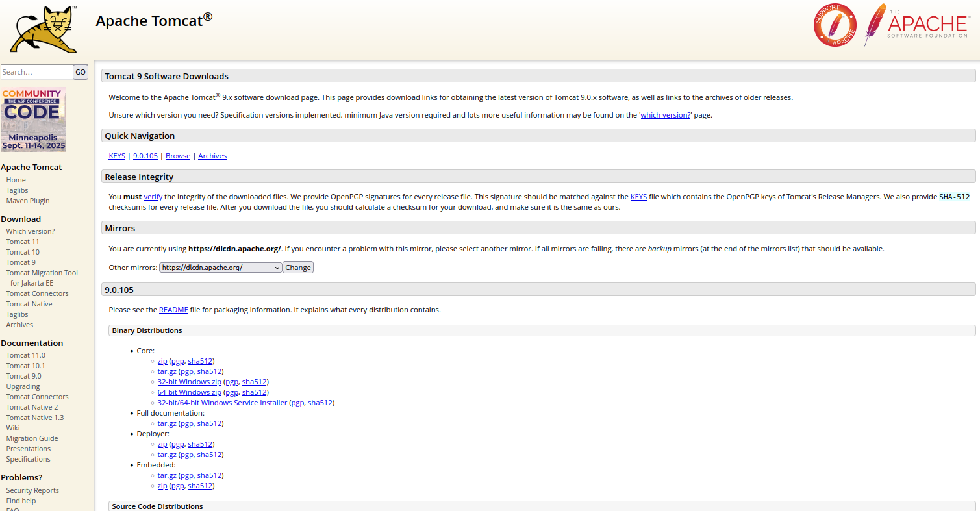Screen dimensions: 980x511
Task: Focus the Search input field
Action: pos(36,72)
